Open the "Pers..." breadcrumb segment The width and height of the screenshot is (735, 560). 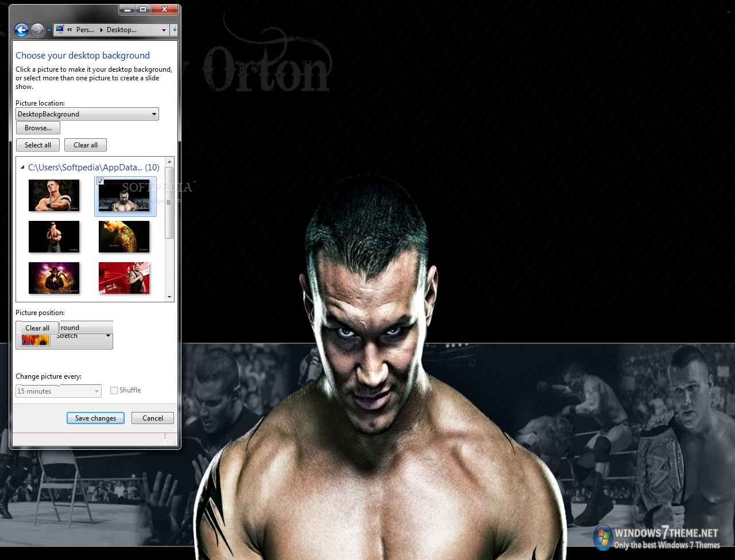pyautogui.click(x=85, y=30)
